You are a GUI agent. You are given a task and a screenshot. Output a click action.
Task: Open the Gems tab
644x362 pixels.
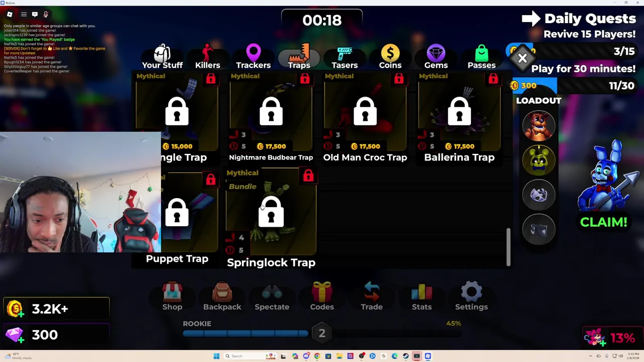(x=436, y=56)
